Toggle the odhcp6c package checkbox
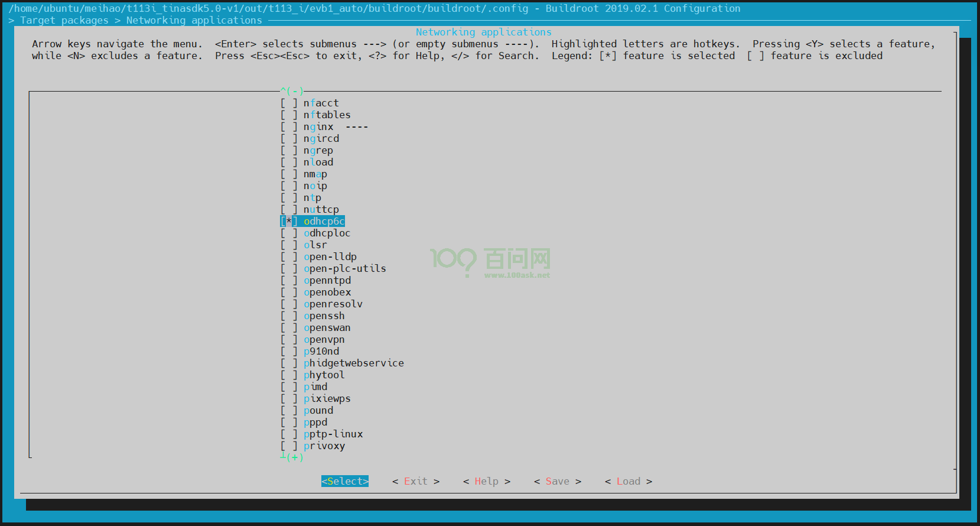 coord(289,221)
